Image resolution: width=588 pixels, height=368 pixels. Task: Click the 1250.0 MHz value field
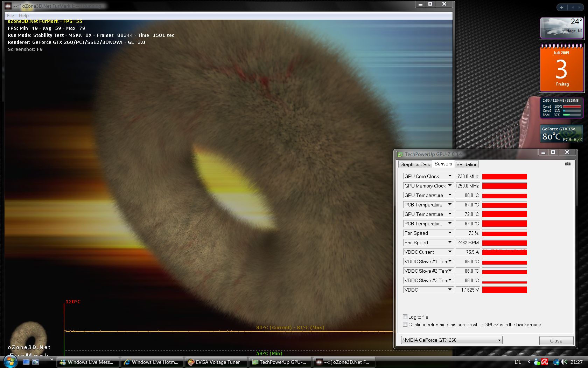[x=468, y=186]
